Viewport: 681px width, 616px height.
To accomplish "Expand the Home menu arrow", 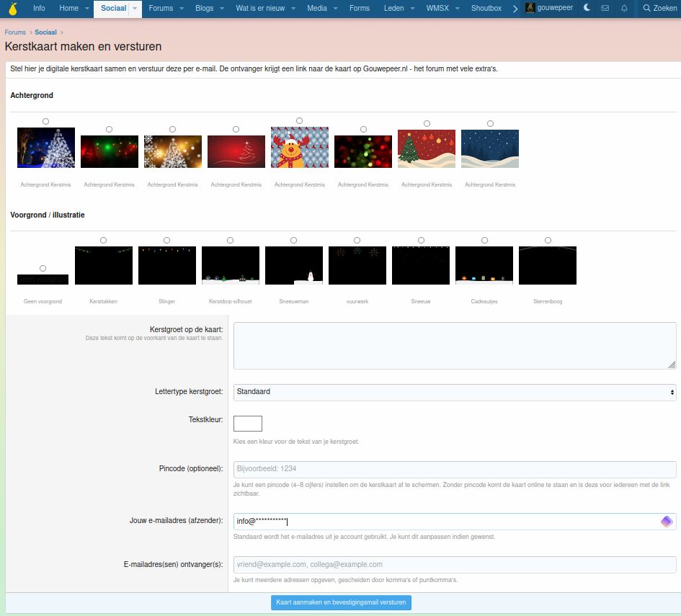I will tap(87, 8).
